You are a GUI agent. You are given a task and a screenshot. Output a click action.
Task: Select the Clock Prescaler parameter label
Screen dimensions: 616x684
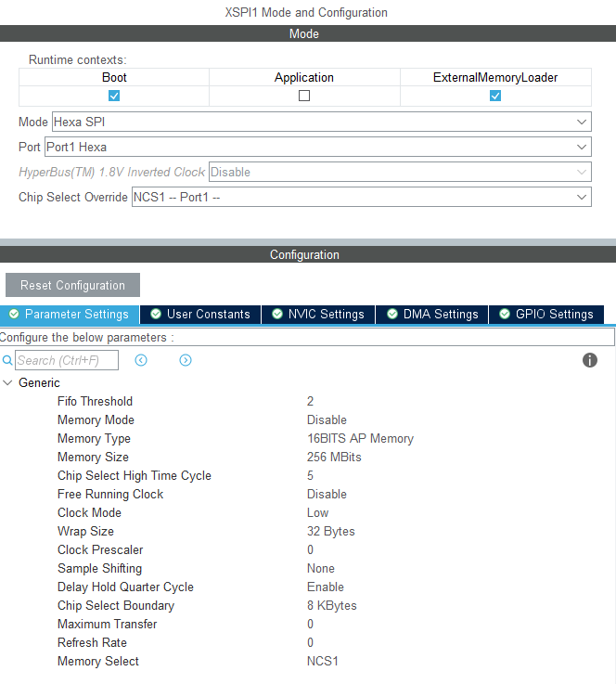pos(100,550)
